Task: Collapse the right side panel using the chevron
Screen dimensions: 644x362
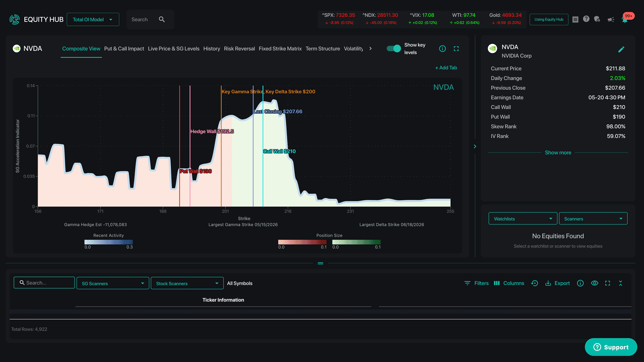Action: (475, 146)
